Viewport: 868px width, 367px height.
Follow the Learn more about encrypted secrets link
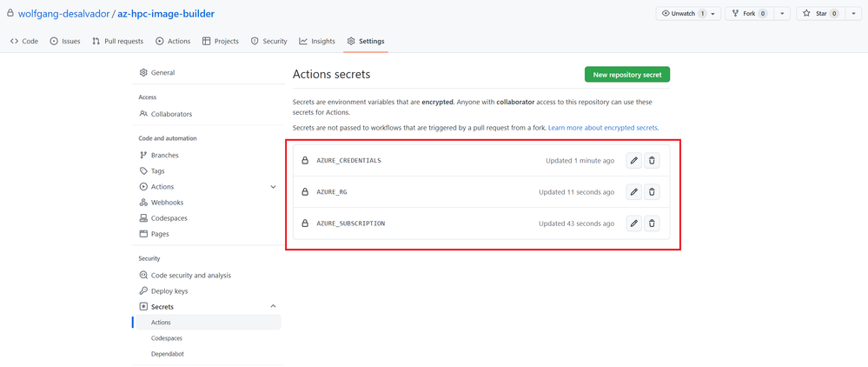(603, 128)
